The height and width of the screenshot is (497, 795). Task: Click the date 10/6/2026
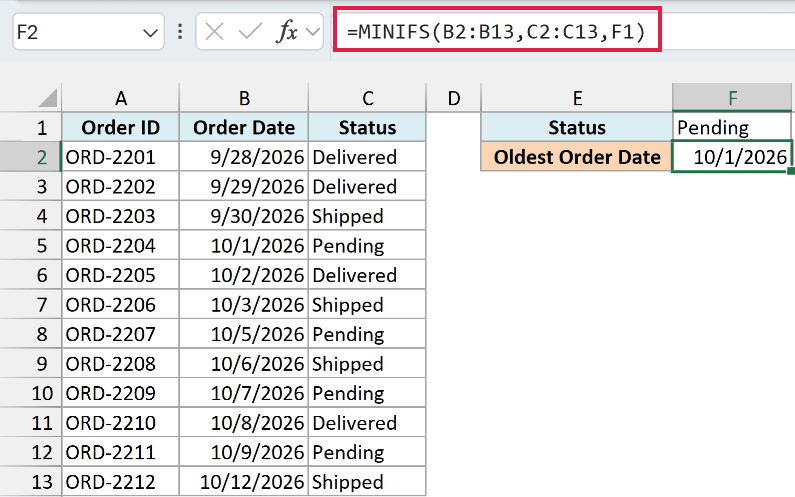coord(244,364)
